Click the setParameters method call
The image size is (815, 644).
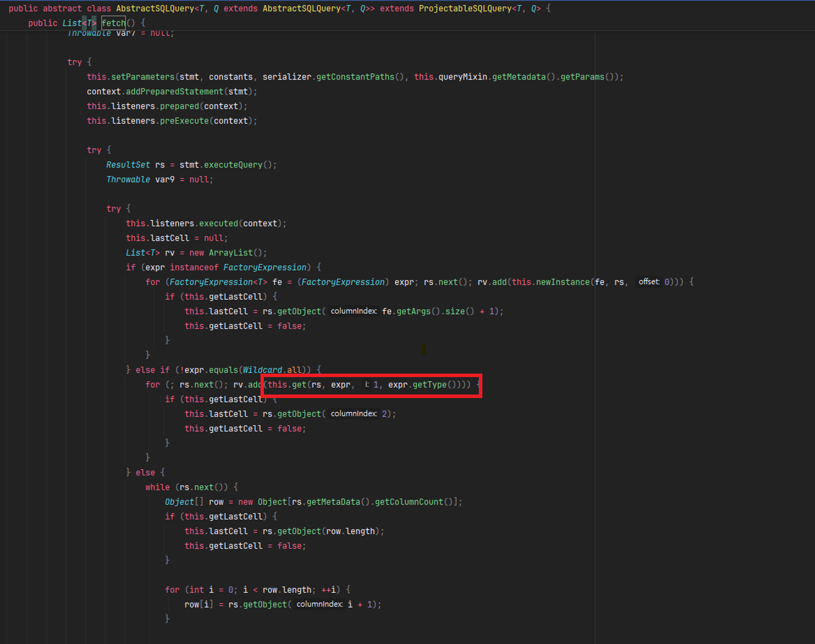pyautogui.click(x=143, y=77)
